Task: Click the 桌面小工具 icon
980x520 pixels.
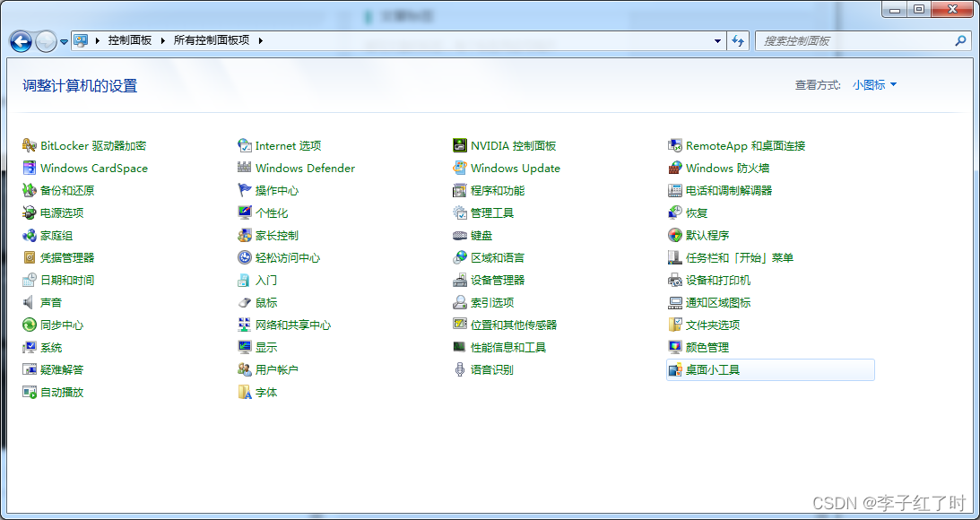Action: (674, 370)
